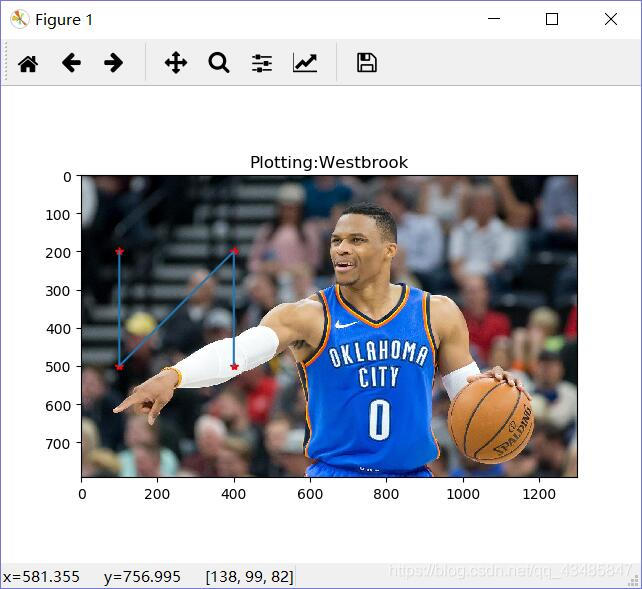The width and height of the screenshot is (642, 589).
Task: Click the Figure 1 window title text
Action: point(64,20)
